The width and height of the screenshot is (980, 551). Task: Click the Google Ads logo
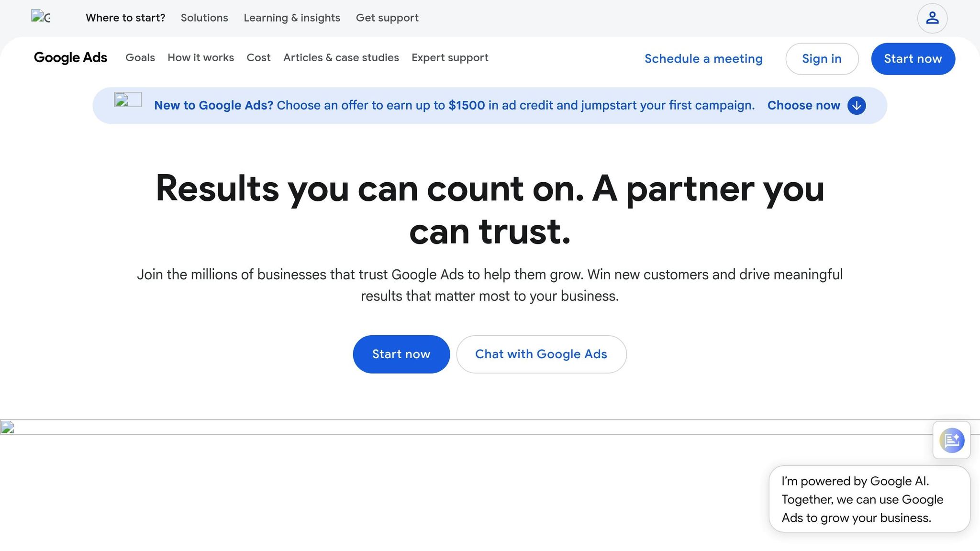click(70, 57)
